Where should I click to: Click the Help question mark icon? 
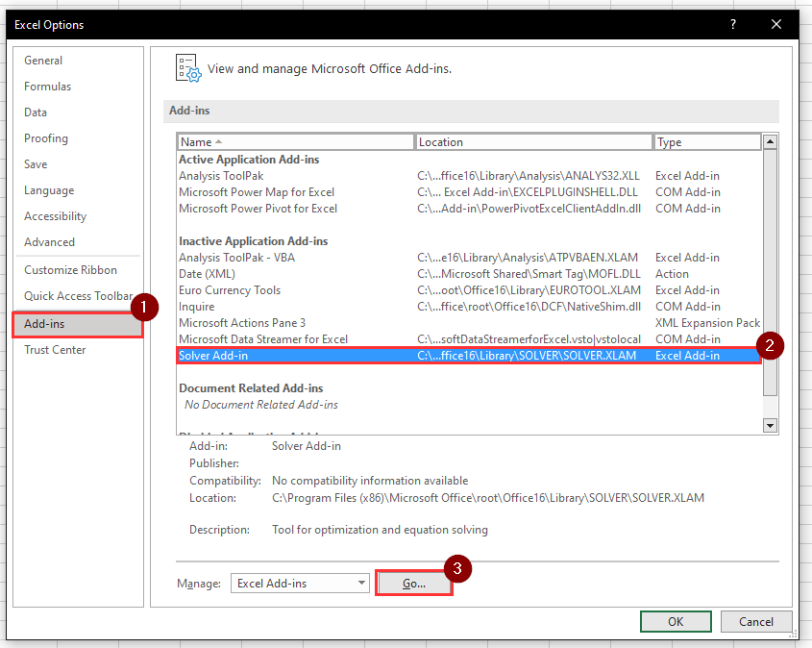pos(733,24)
